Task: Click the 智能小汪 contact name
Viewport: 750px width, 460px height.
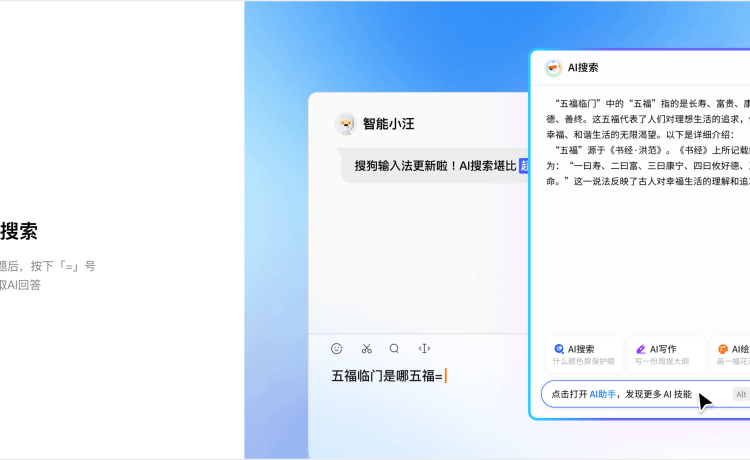Action: click(x=388, y=124)
